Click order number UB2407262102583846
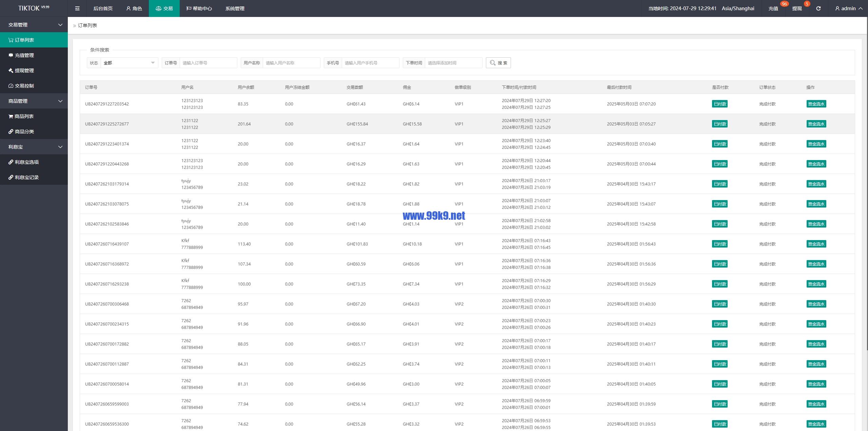Image resolution: width=868 pixels, height=431 pixels. [x=107, y=224]
